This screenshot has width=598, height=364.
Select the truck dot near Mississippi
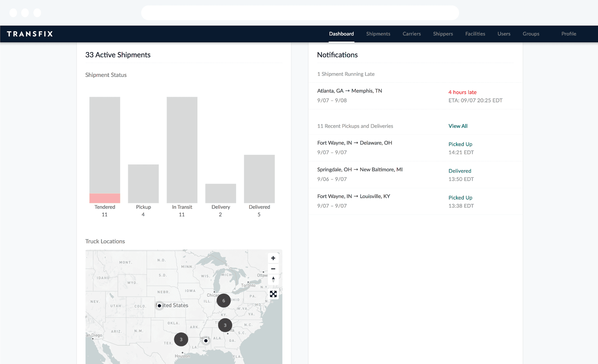[x=206, y=341]
